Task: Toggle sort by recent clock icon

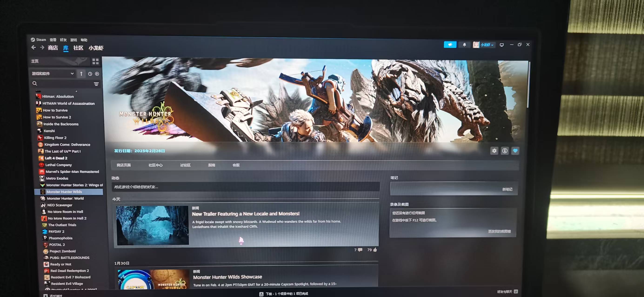Action: pos(90,74)
